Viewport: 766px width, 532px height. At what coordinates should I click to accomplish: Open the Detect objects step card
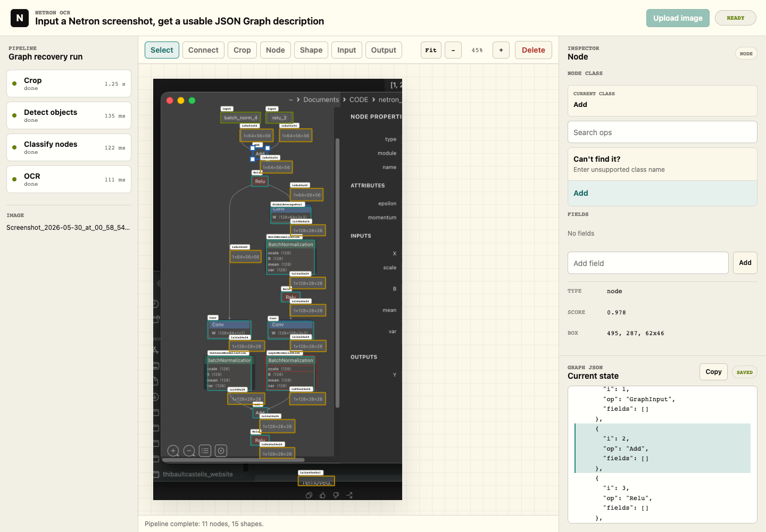click(69, 115)
